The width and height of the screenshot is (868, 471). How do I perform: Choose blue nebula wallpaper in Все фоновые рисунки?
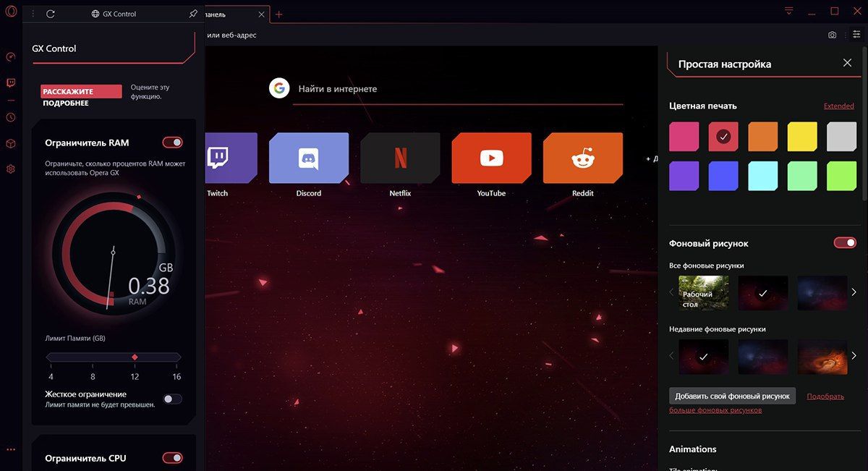click(822, 293)
